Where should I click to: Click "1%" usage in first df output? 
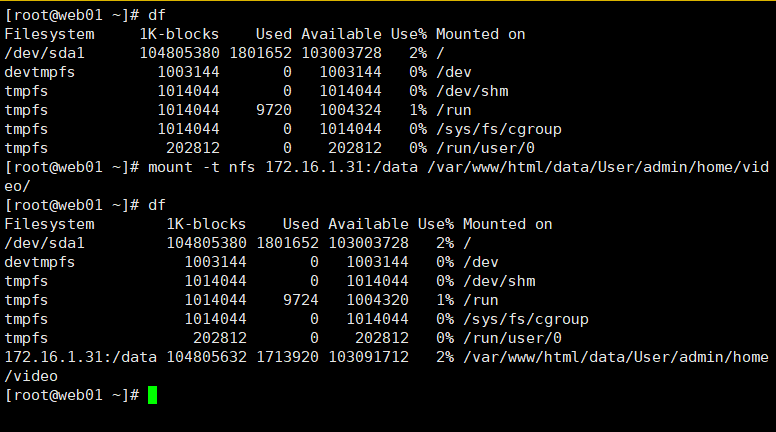(418, 110)
